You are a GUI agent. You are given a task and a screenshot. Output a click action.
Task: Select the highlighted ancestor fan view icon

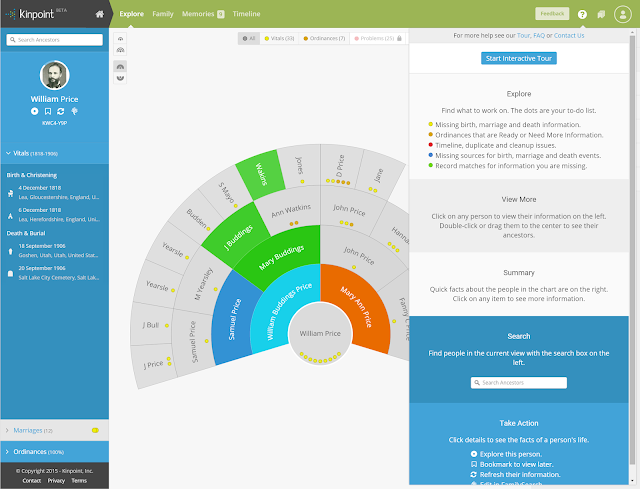point(120,67)
